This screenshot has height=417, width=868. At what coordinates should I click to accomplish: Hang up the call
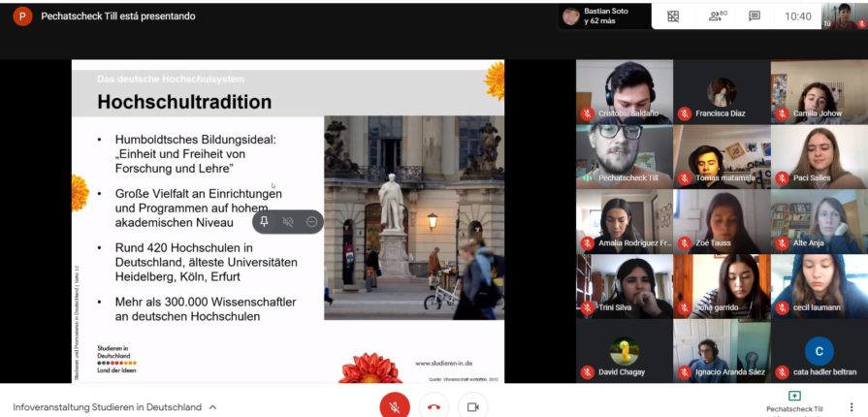[434, 406]
